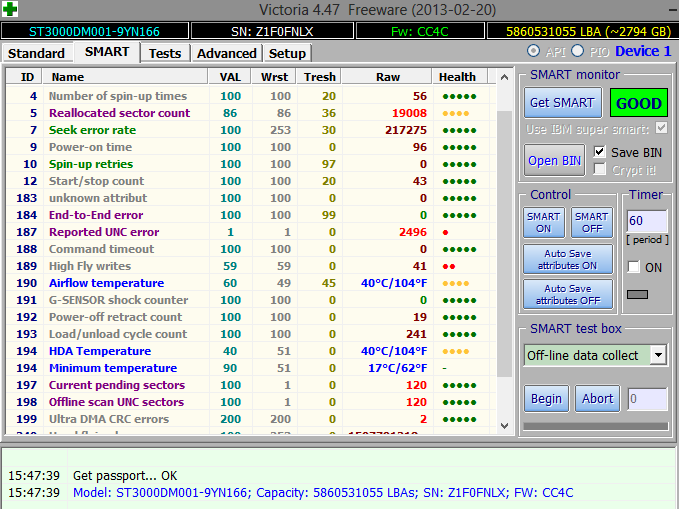The height and width of the screenshot is (509, 679).
Task: Click the VAL column header
Action: pyautogui.click(x=230, y=77)
